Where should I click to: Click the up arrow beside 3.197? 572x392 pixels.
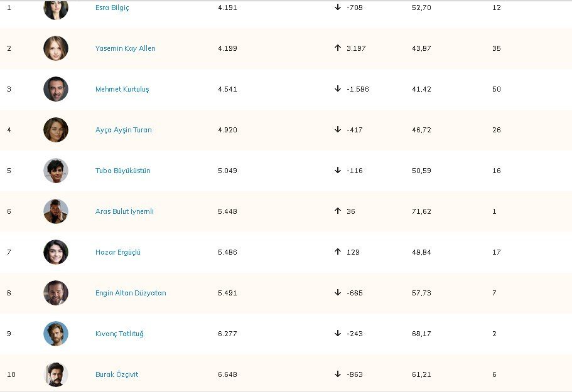click(x=338, y=48)
